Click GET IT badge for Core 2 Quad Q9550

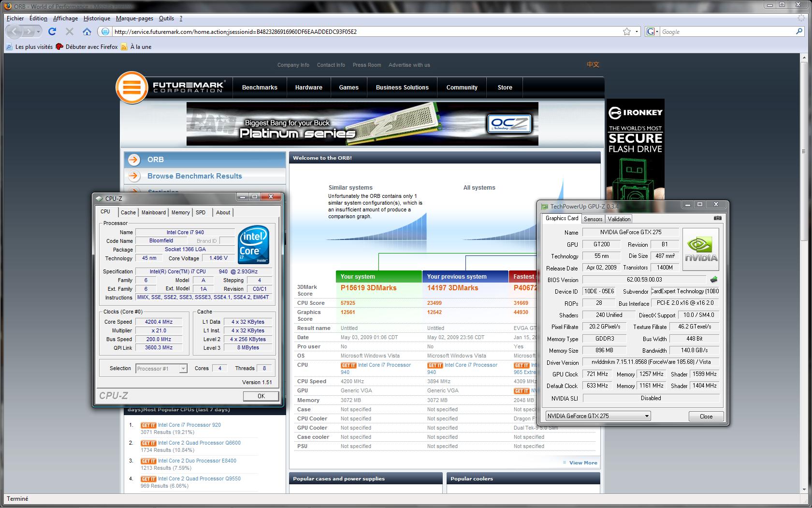click(148, 479)
